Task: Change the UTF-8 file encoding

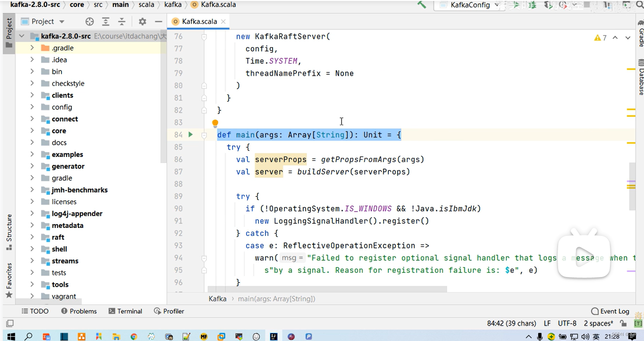Action: pyautogui.click(x=567, y=323)
